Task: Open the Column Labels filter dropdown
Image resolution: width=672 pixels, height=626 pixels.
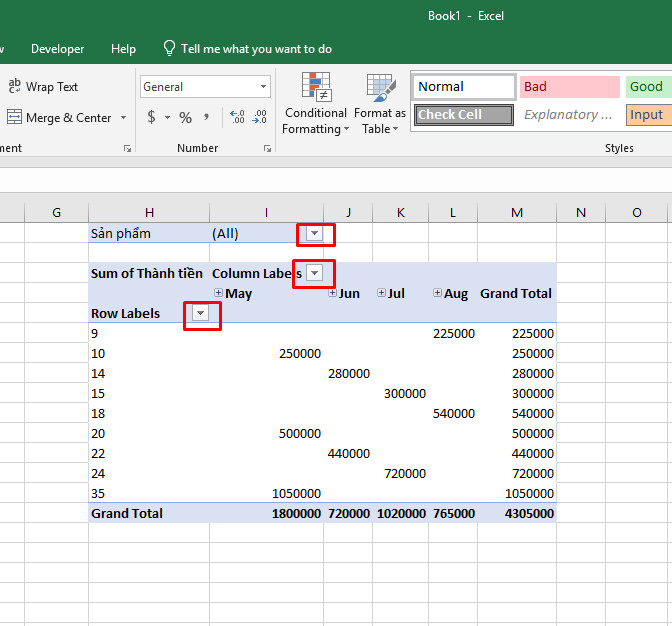Action: point(315,273)
